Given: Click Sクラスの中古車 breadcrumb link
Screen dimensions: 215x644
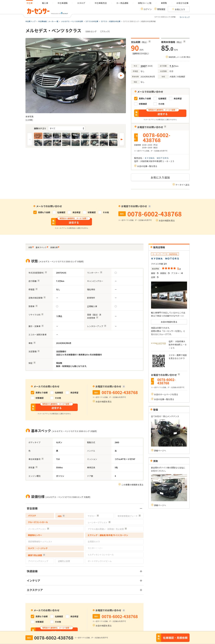Looking at the screenshot, I should tap(92, 22).
